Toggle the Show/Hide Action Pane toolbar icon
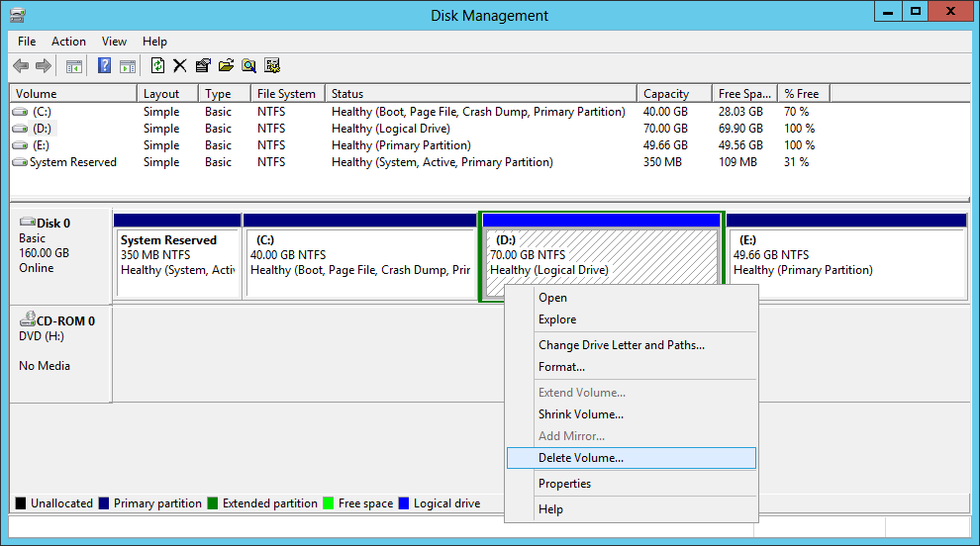Image resolution: width=980 pixels, height=546 pixels. [128, 65]
